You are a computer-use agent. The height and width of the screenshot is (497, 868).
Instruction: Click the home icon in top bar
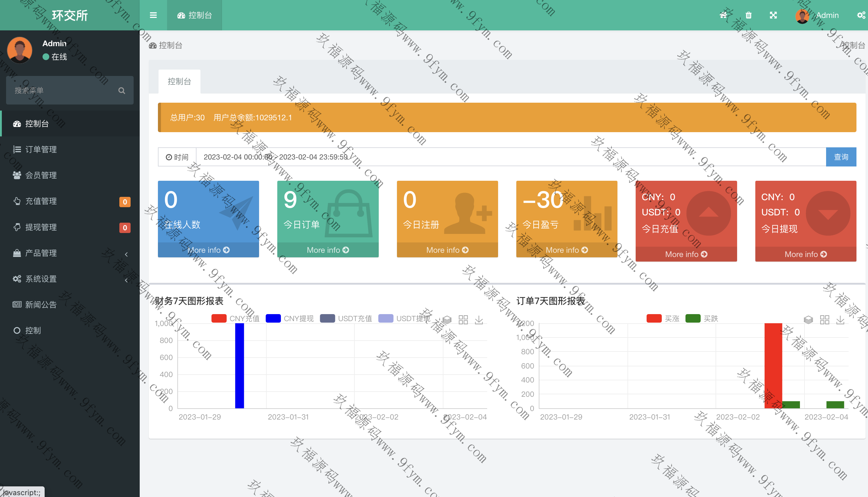[x=723, y=15]
